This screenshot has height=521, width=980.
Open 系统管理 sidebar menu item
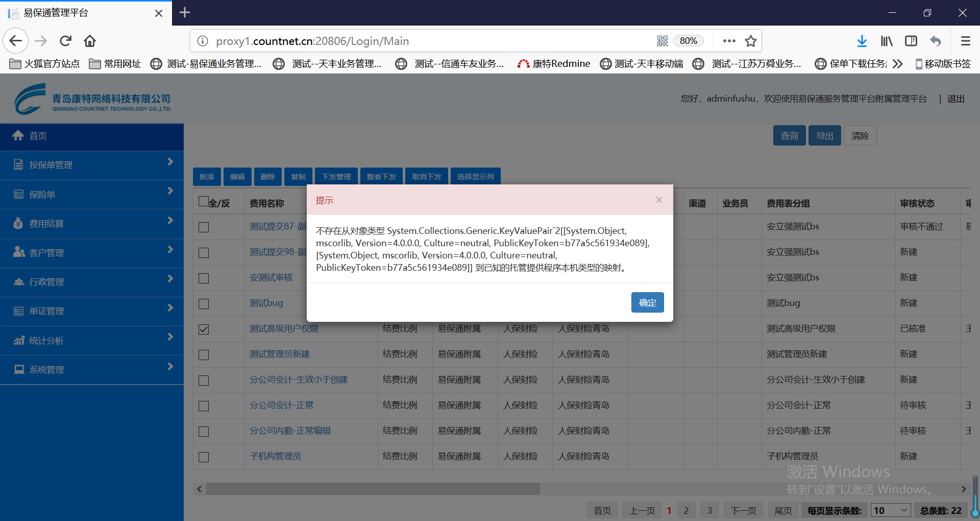tap(92, 370)
